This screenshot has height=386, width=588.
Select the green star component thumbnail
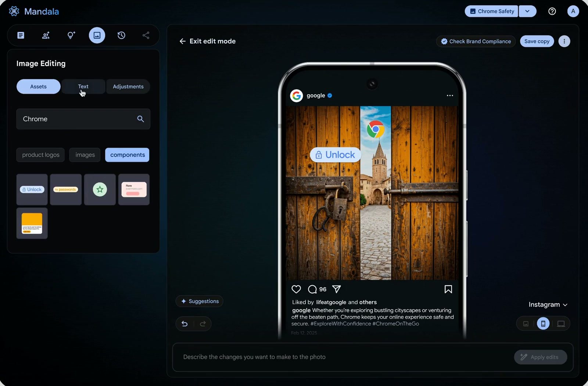[x=100, y=190]
